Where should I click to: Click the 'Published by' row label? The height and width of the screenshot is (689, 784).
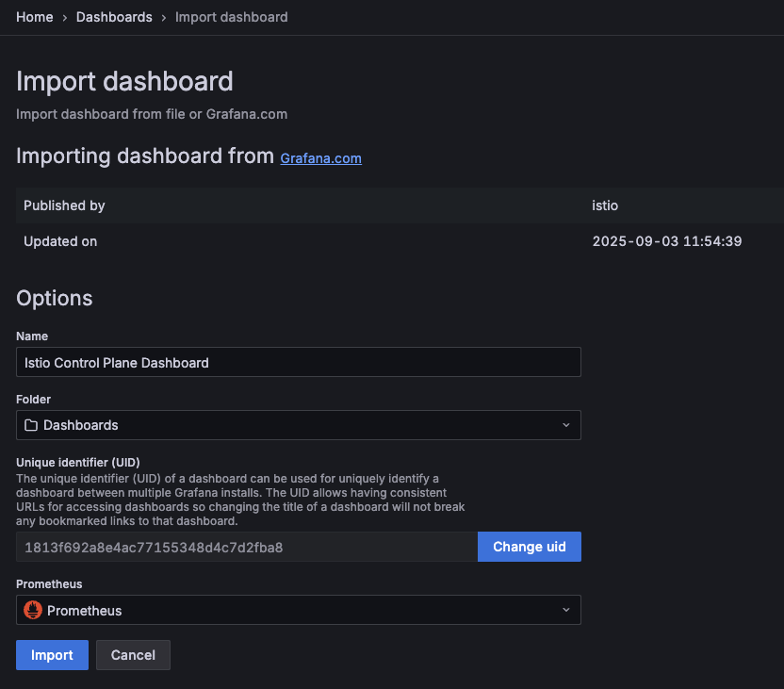click(64, 205)
